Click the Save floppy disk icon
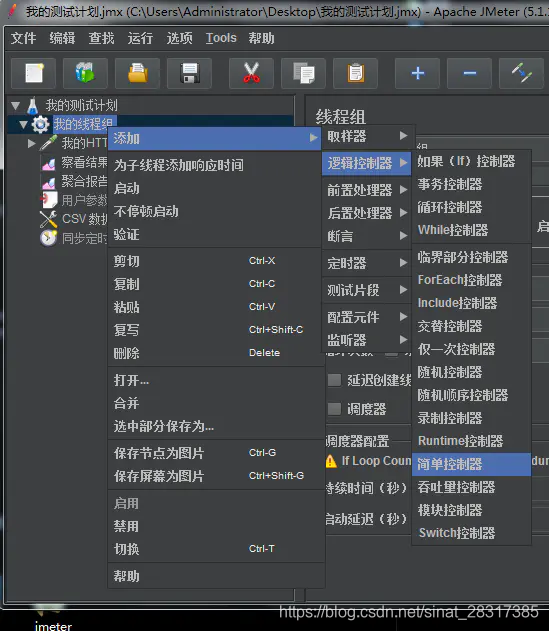This screenshot has width=549, height=631. click(190, 73)
